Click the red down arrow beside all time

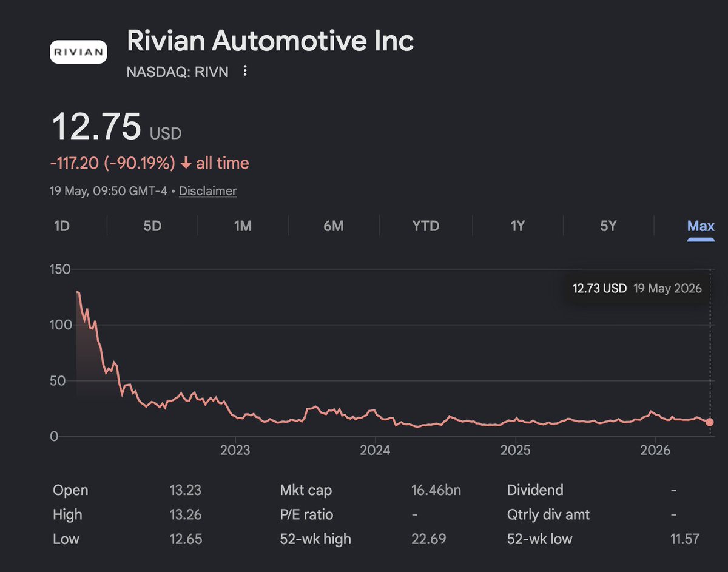pos(186,163)
